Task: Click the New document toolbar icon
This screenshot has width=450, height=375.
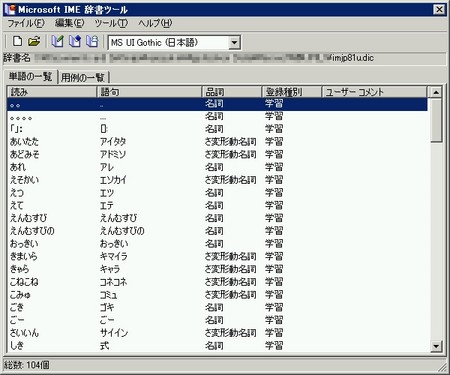Action: coord(17,42)
